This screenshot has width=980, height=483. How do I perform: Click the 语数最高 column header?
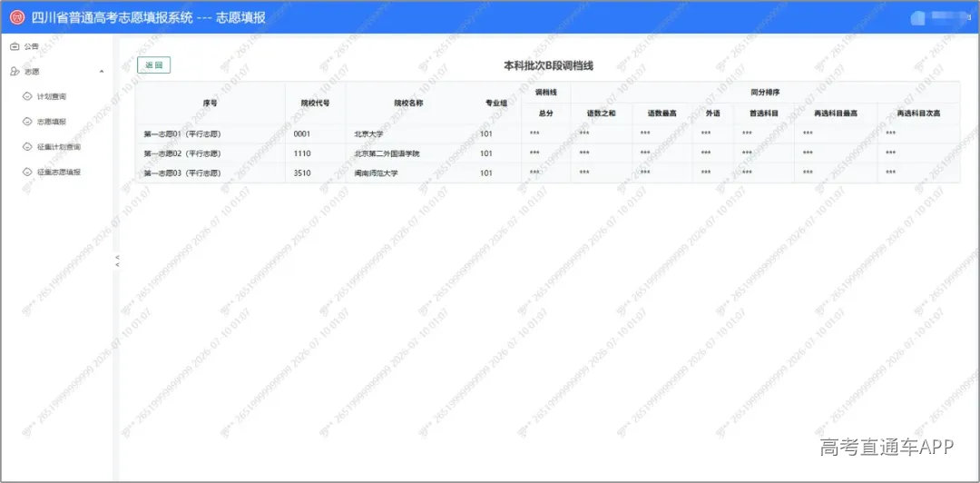click(x=661, y=113)
